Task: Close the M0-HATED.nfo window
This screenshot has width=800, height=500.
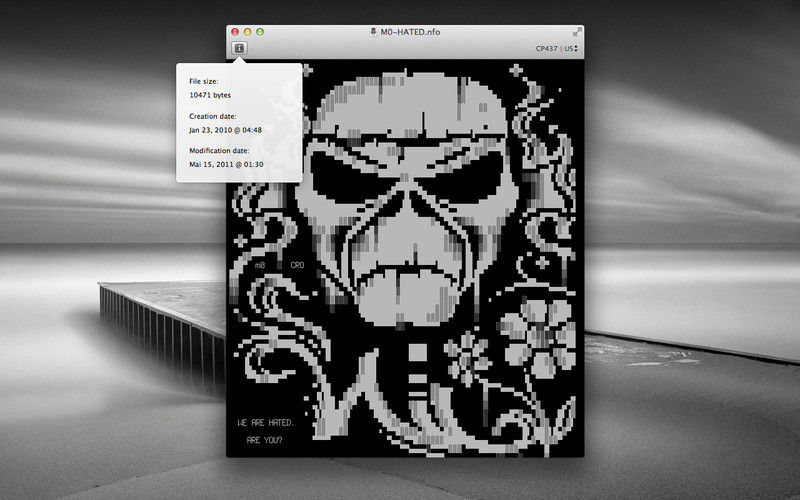Action: click(235, 32)
